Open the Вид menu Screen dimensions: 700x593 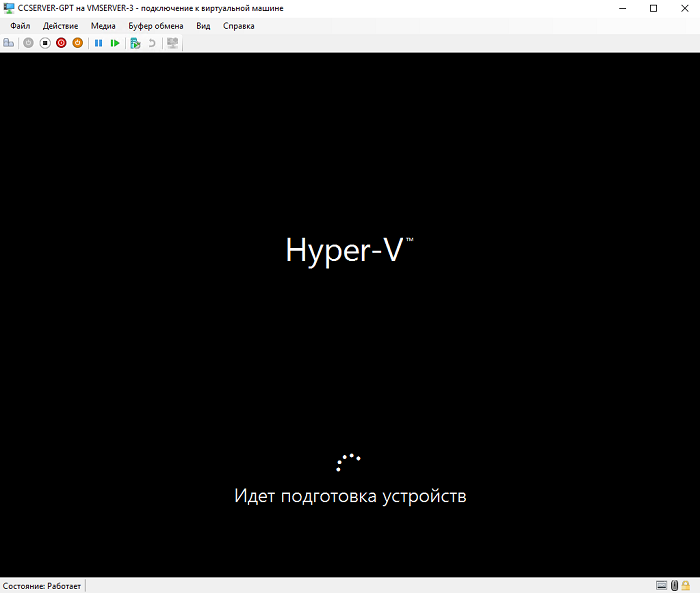(x=203, y=26)
